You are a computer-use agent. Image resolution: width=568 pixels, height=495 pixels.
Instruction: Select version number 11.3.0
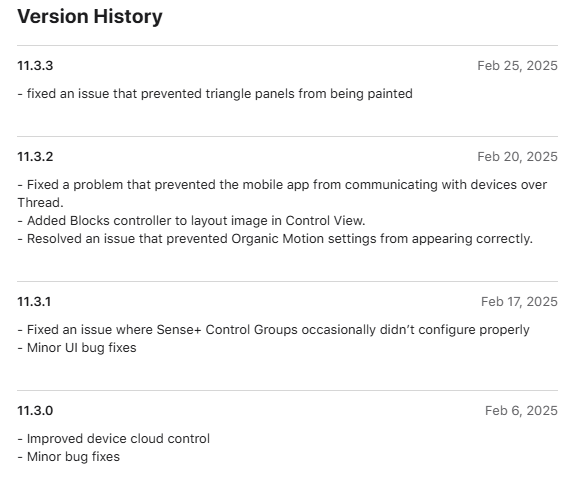(35, 411)
